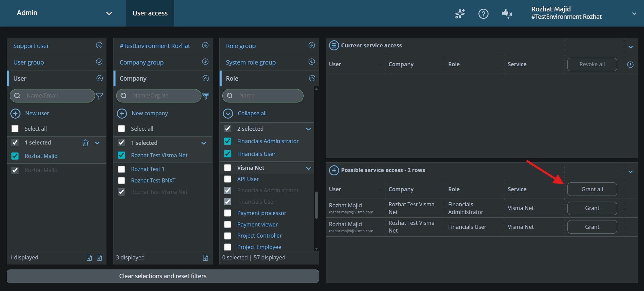Click the first file icon by 1 displayed
The height and width of the screenshot is (291, 644).
click(x=89, y=258)
